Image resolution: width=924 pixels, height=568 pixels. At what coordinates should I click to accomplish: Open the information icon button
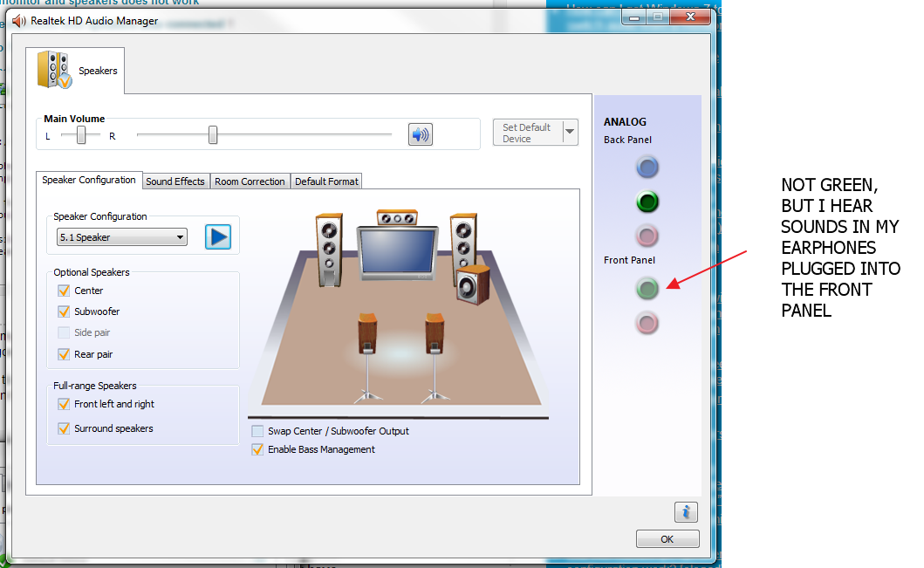[686, 512]
